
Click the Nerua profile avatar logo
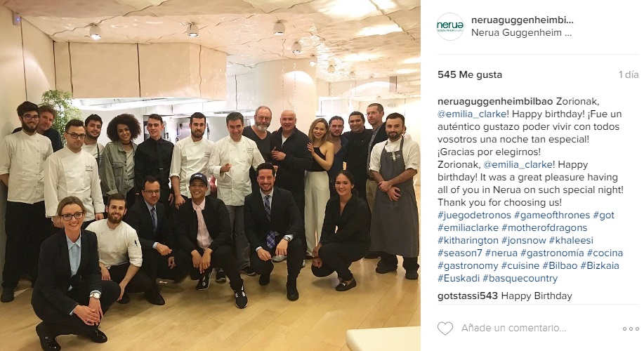(x=450, y=26)
